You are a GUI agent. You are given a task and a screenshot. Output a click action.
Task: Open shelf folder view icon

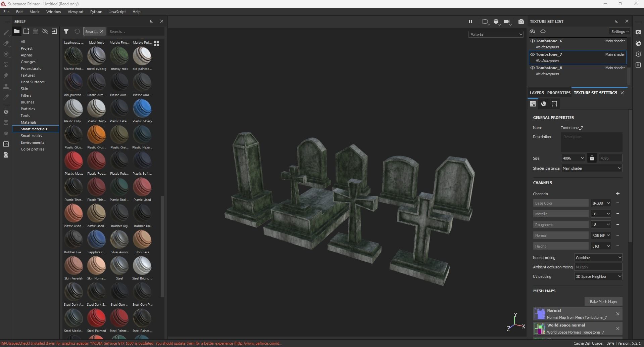click(x=16, y=31)
